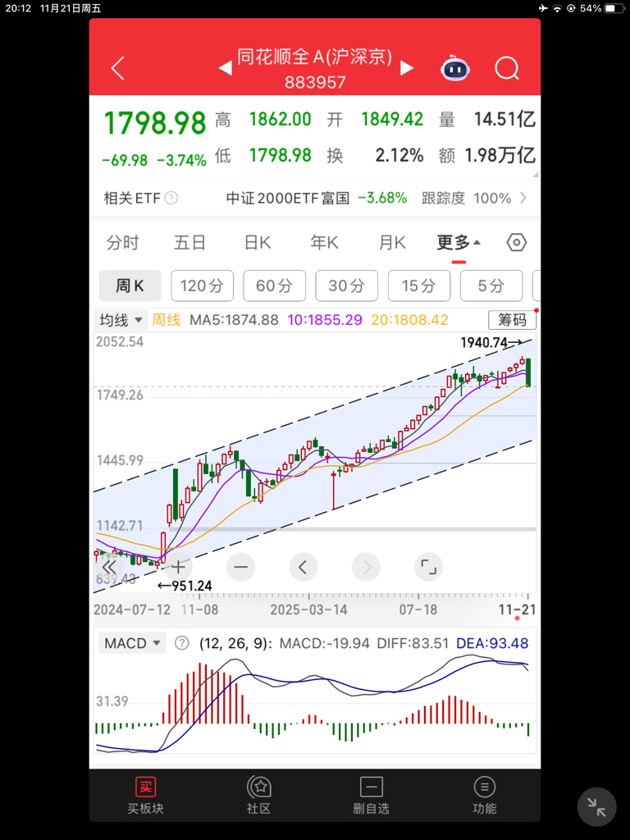Tap the floating collapse arrows button

coord(596,807)
